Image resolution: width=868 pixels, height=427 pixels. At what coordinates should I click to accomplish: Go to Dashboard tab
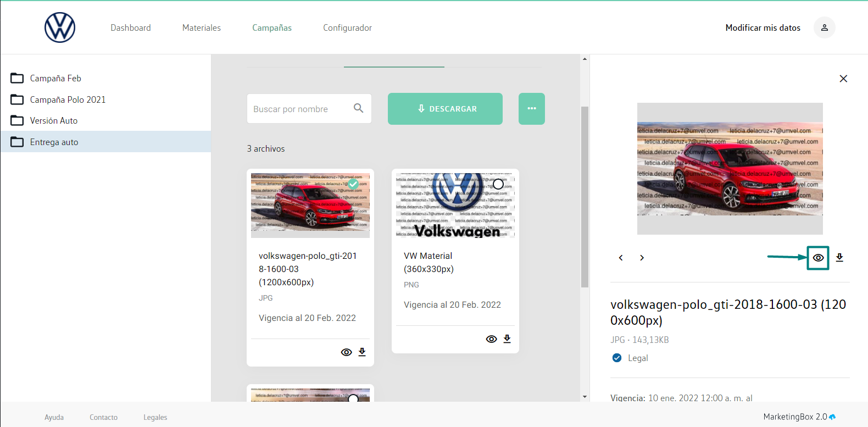tap(131, 27)
